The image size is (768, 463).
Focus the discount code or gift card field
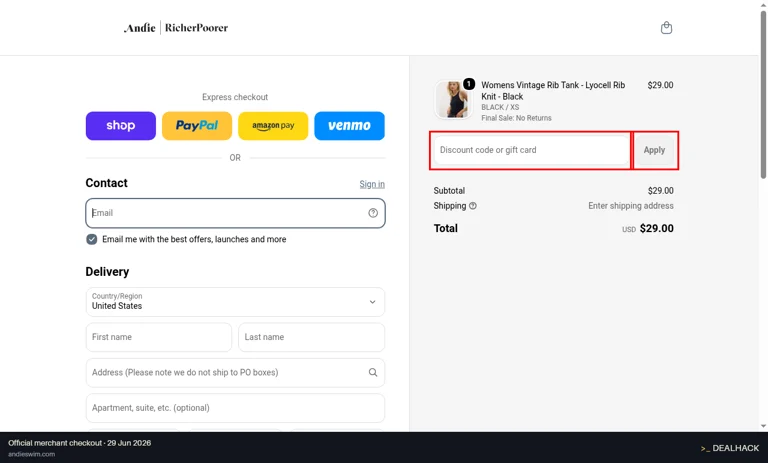click(x=531, y=150)
